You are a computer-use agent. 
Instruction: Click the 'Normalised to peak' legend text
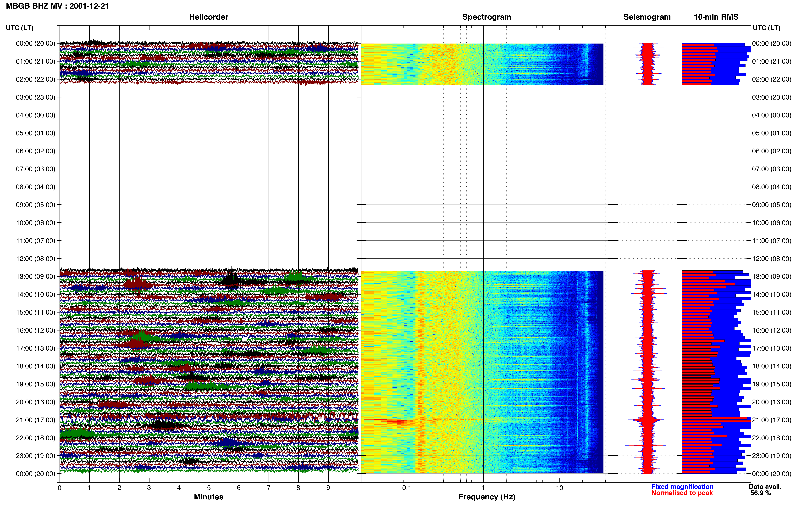[682, 493]
